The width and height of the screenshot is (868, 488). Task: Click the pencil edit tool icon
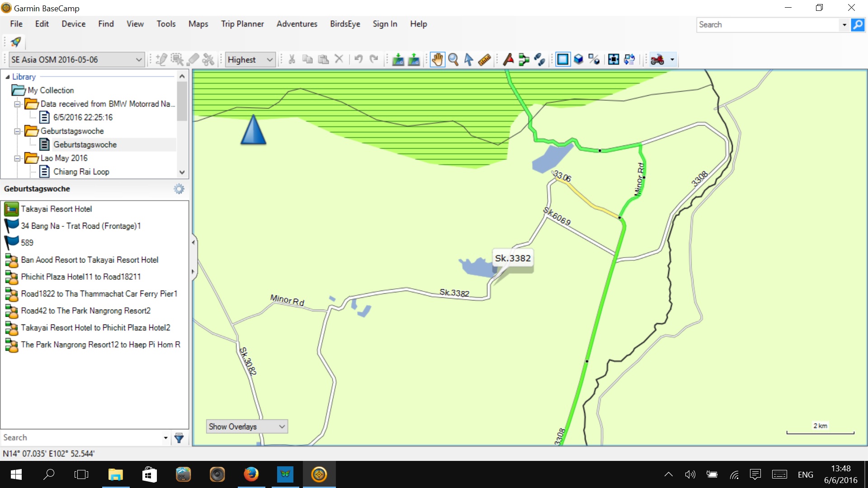click(161, 60)
